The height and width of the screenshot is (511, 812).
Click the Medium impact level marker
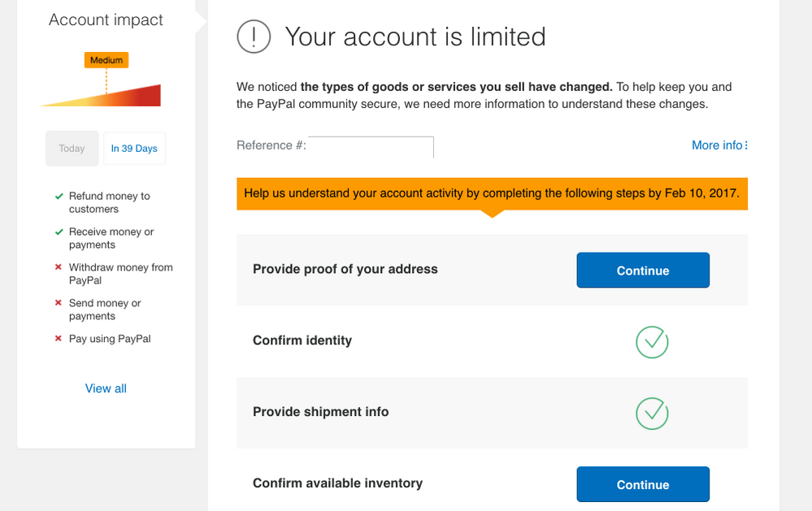pos(106,60)
